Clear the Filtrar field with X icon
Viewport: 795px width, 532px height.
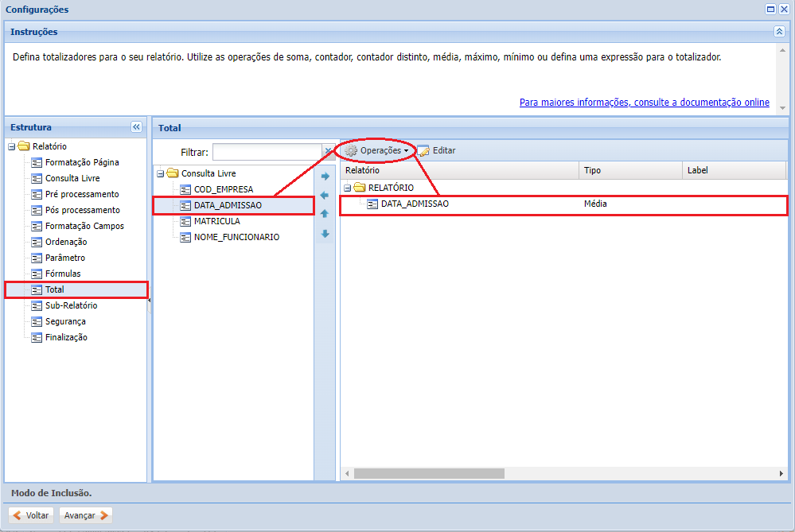click(x=328, y=152)
